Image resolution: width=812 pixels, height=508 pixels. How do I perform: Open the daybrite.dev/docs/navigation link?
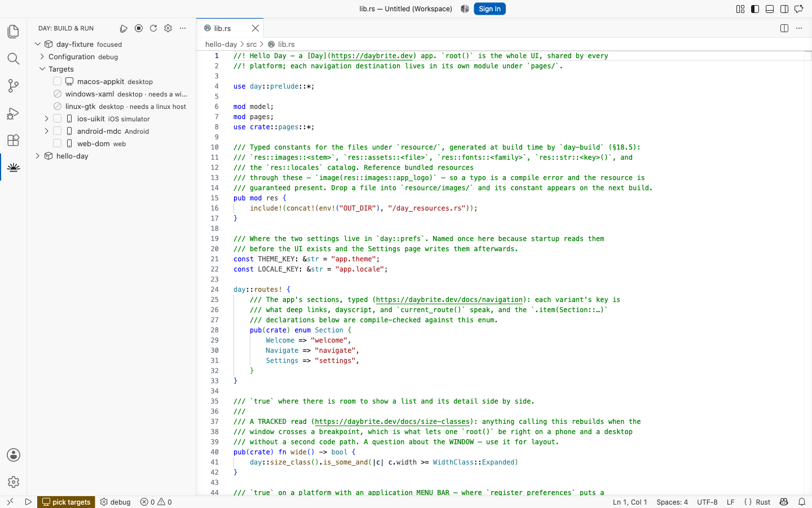point(449,300)
